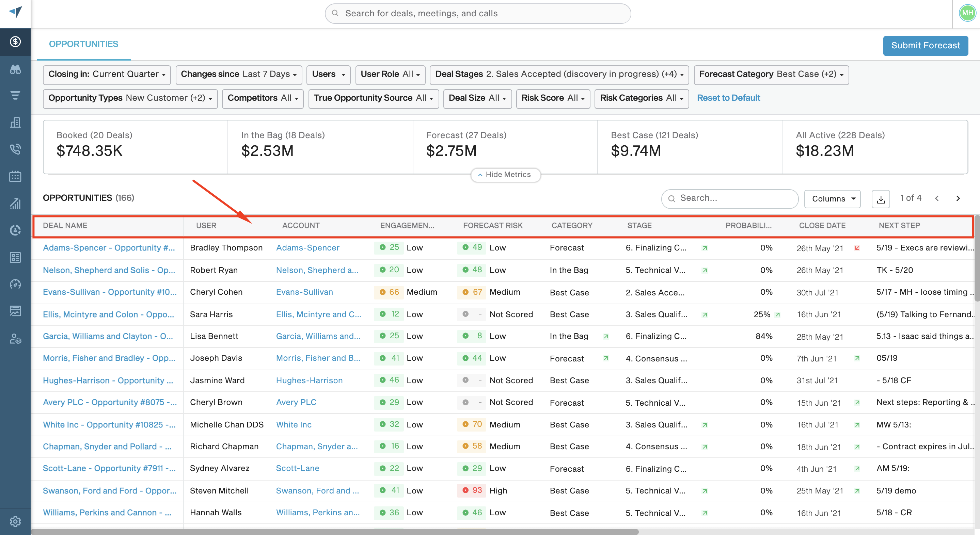Image resolution: width=980 pixels, height=535 pixels.
Task: Open the building accounts sidebar icon
Action: pyautogui.click(x=15, y=123)
